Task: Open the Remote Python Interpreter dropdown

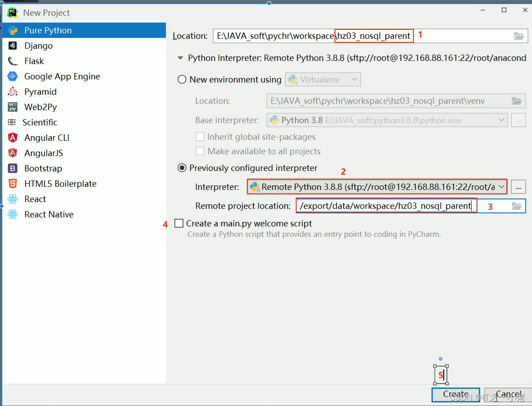Action: 377,187
